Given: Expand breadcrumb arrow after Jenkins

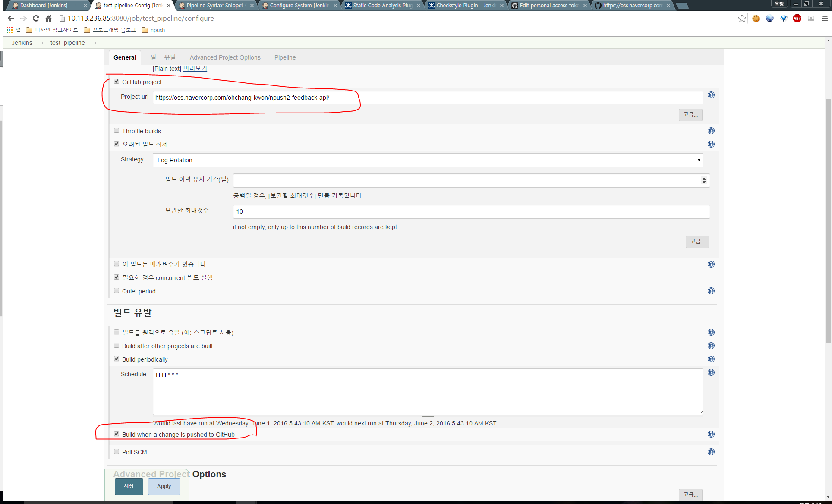Looking at the screenshot, I should (42, 43).
